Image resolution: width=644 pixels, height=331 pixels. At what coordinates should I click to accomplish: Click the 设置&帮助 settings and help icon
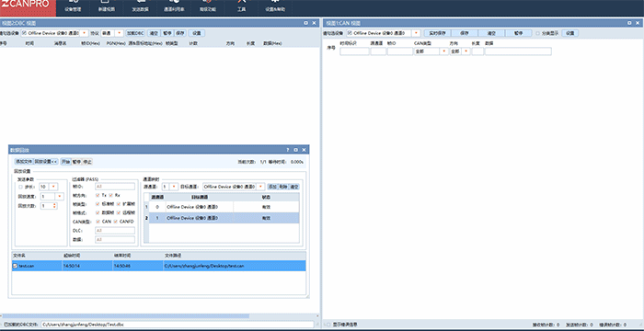275,6
